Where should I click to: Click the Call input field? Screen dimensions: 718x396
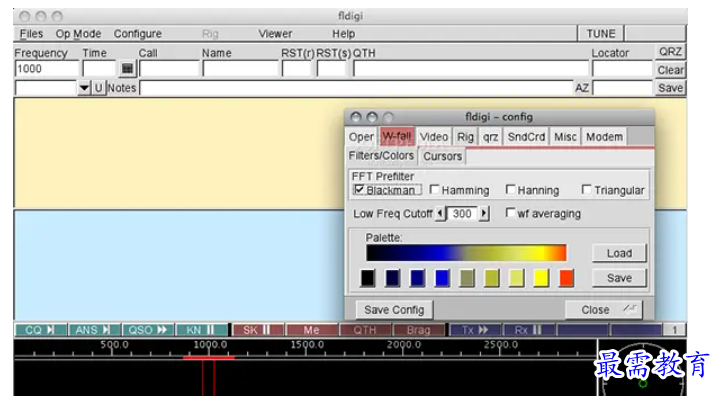point(169,69)
